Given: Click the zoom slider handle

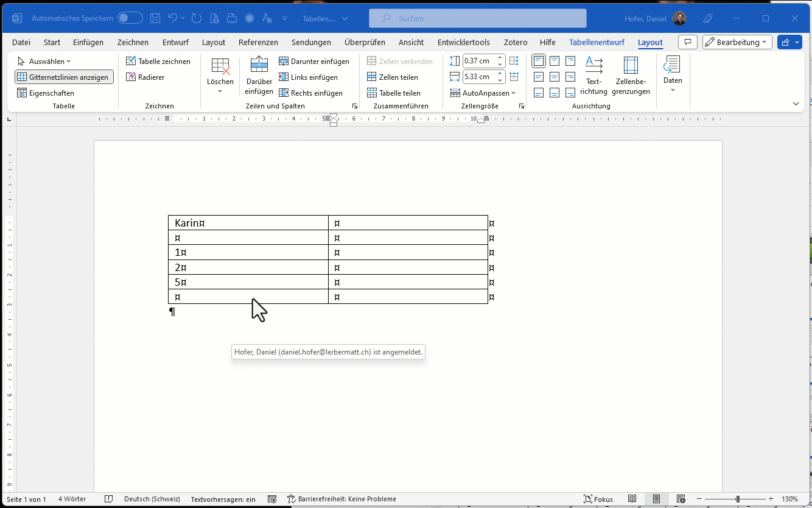Looking at the screenshot, I should 737,499.
